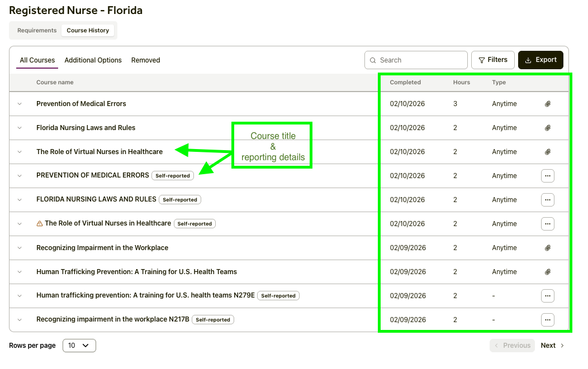Open the Rows per page dropdown
Viewport: 588px width, 369px height.
point(79,346)
